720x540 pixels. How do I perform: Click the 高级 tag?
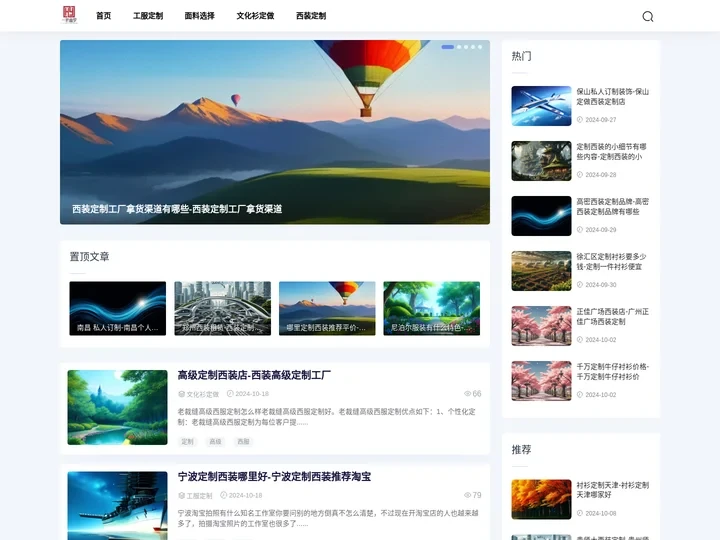coord(215,441)
